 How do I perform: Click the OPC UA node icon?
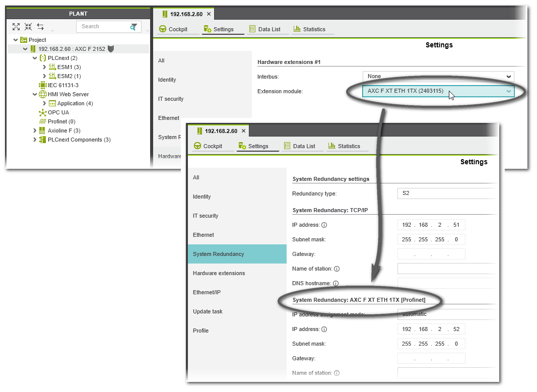click(43, 112)
